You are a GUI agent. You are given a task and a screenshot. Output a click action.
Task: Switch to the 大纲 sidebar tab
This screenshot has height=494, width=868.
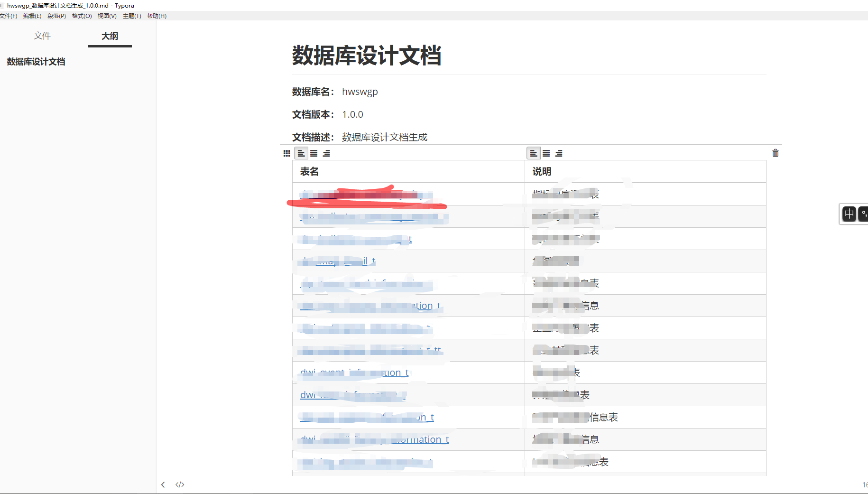[x=110, y=36]
